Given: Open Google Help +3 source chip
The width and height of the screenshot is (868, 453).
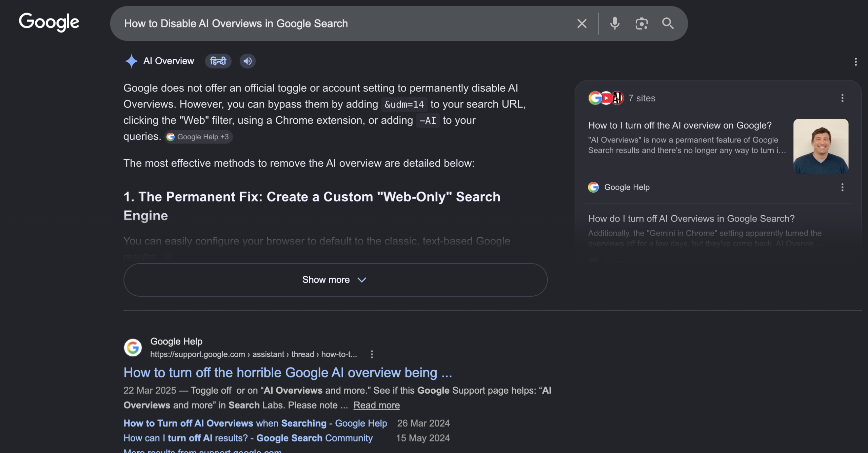Looking at the screenshot, I should [198, 137].
